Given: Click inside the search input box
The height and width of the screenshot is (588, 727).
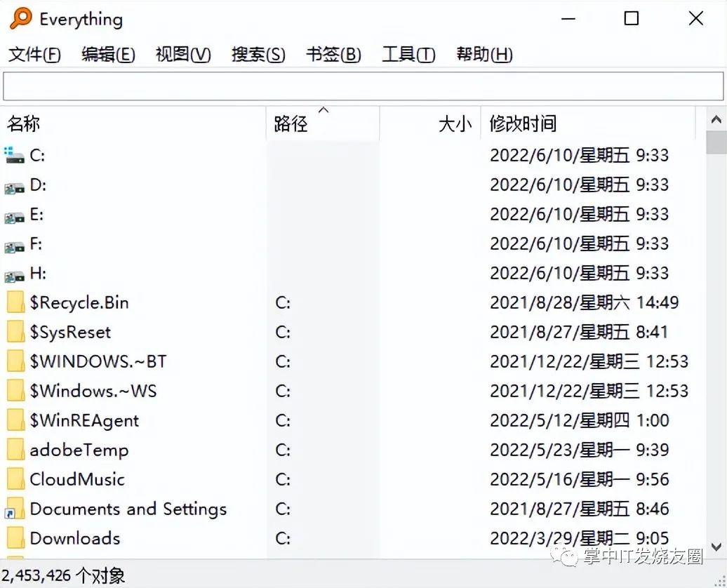Looking at the screenshot, I should coord(363,86).
